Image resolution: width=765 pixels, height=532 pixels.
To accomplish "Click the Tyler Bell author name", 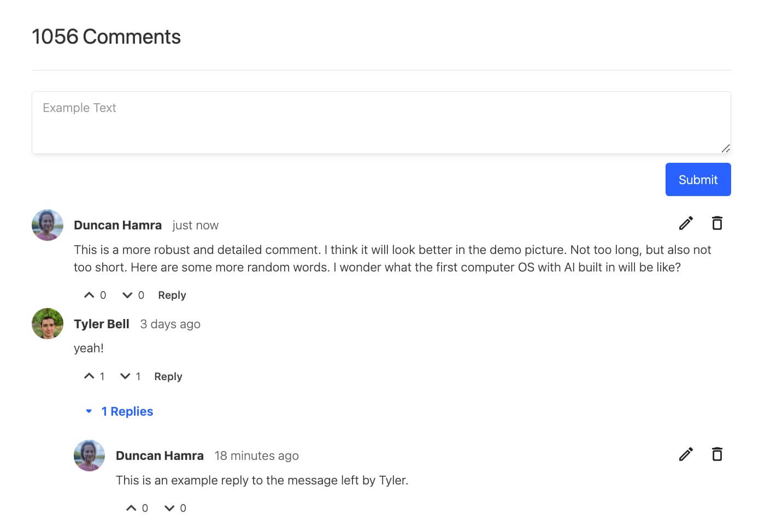I will (102, 324).
